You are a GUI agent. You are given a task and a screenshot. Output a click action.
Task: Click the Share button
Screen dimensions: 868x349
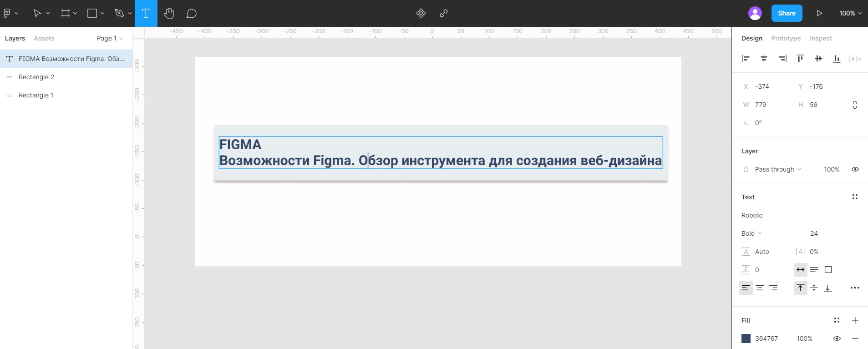click(x=787, y=13)
